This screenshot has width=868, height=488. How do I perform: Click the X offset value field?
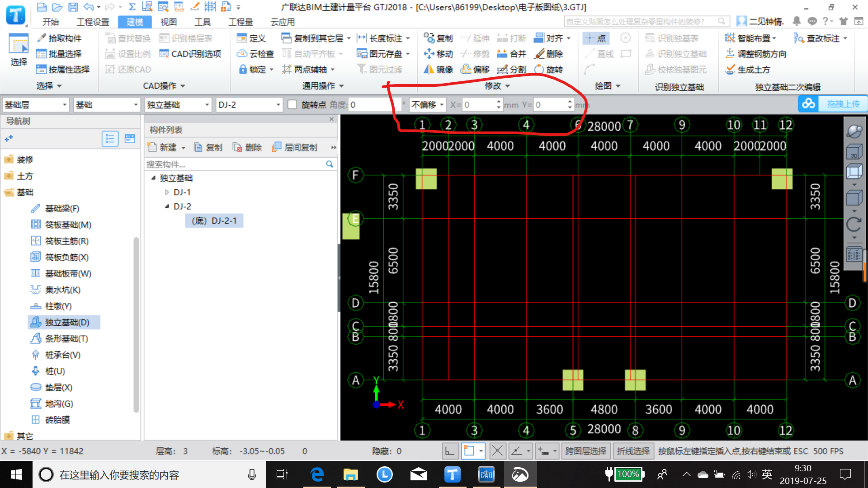[x=479, y=104]
